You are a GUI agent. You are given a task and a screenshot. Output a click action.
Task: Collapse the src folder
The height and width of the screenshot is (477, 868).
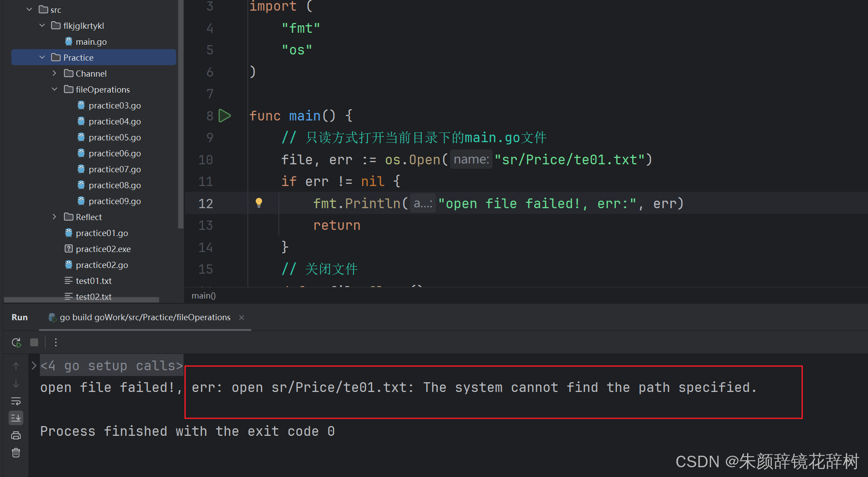pos(29,9)
